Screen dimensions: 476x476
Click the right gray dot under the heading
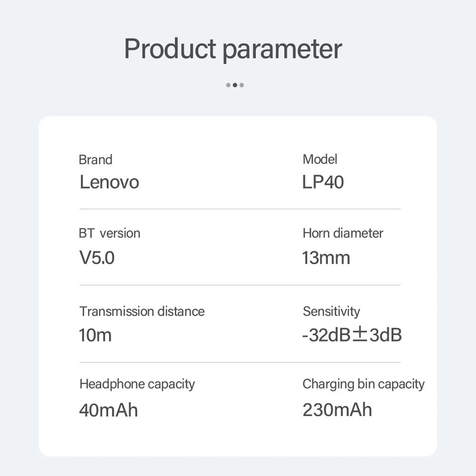(242, 85)
